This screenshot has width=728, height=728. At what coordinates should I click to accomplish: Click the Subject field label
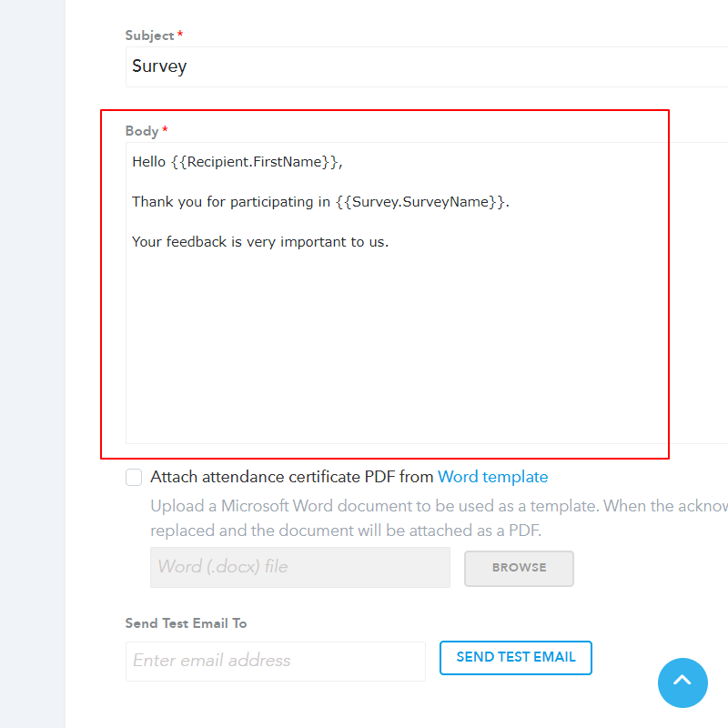149,35
